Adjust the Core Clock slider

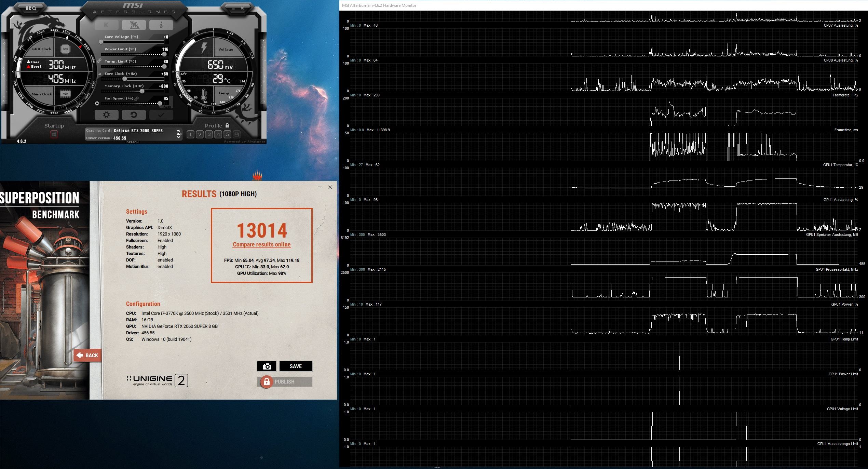click(133, 79)
